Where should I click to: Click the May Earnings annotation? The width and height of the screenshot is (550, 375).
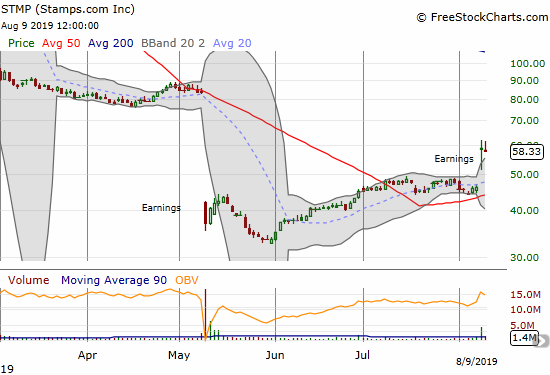[x=161, y=208]
